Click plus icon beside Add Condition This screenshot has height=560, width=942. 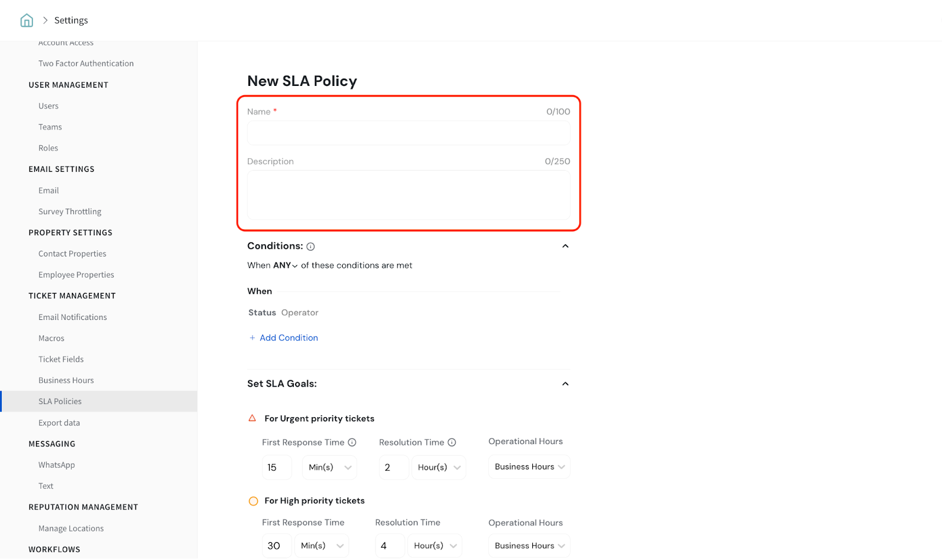tap(253, 338)
